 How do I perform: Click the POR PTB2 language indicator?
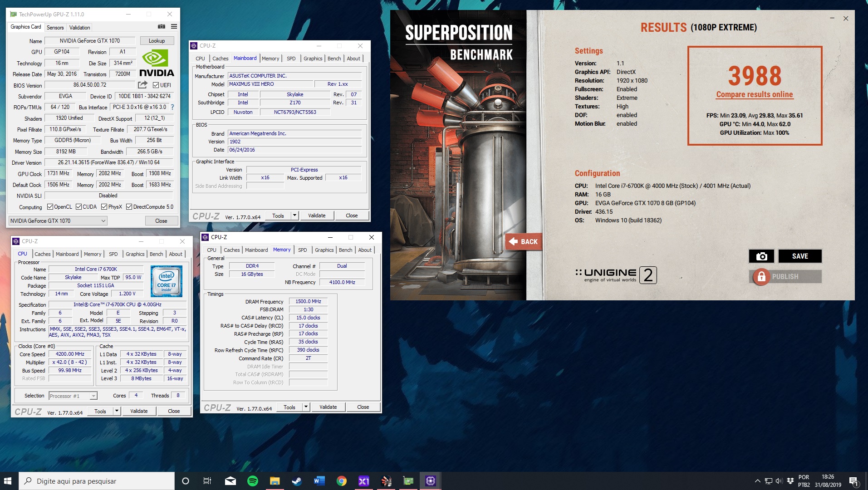tap(804, 481)
